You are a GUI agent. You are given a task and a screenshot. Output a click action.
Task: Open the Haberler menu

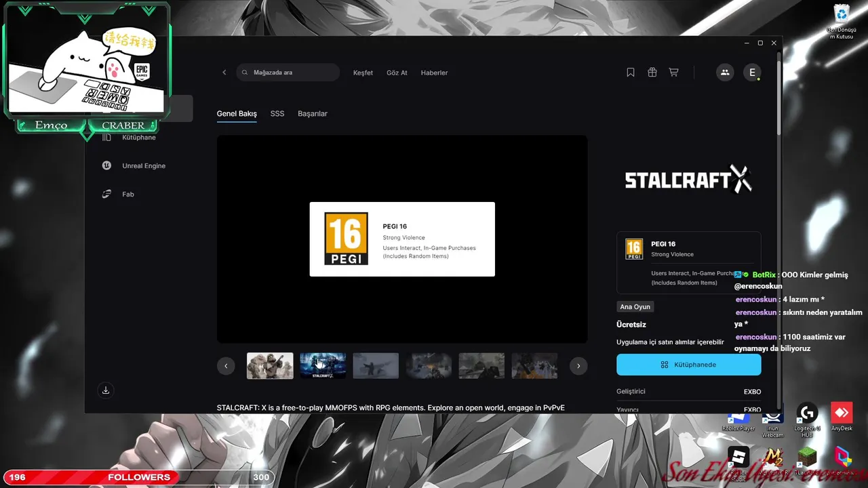click(434, 73)
